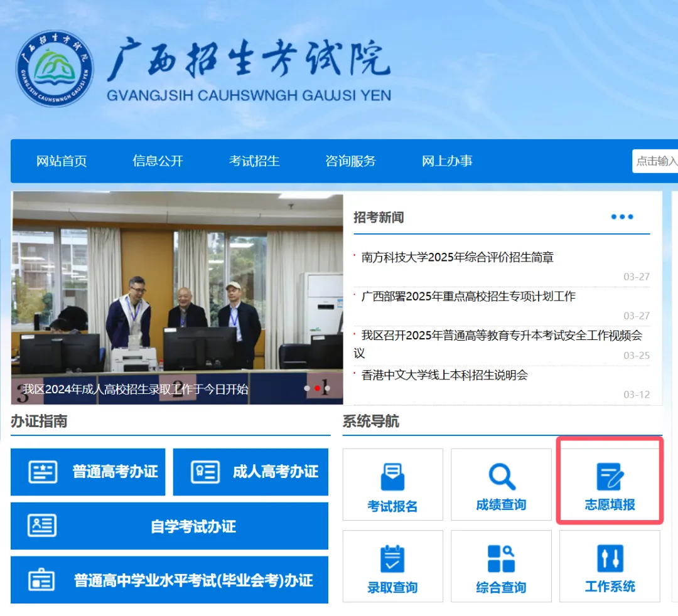The height and width of the screenshot is (616, 678).
Task: Click the search input field
Action: tap(656, 161)
